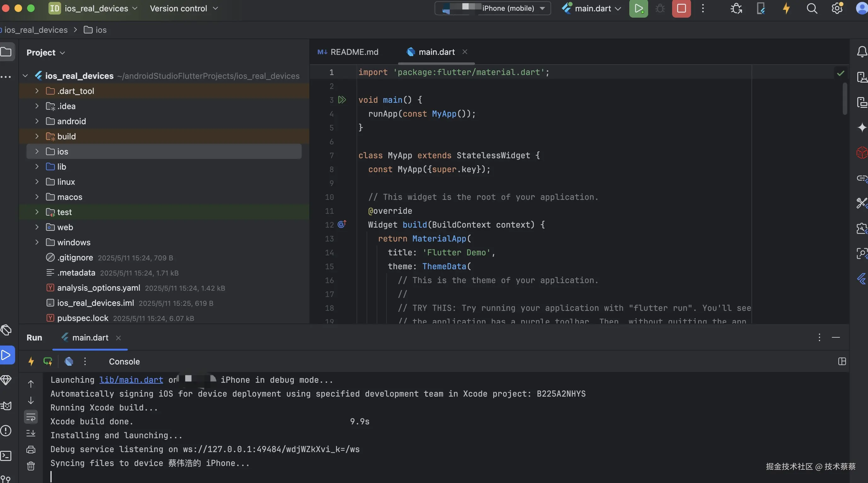Viewport: 868px width, 483px height.
Task: Toggle the Project tool window folder icon
Action: [6, 52]
